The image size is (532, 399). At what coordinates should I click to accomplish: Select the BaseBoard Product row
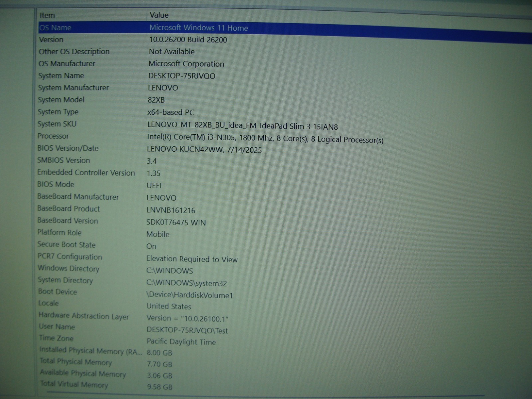pyautogui.click(x=68, y=209)
